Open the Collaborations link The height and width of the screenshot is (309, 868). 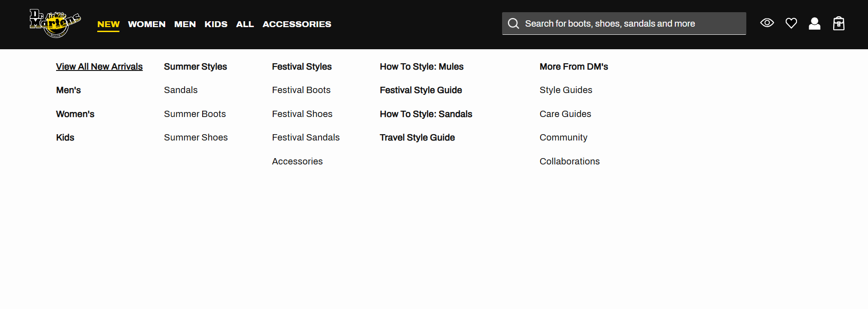(569, 161)
